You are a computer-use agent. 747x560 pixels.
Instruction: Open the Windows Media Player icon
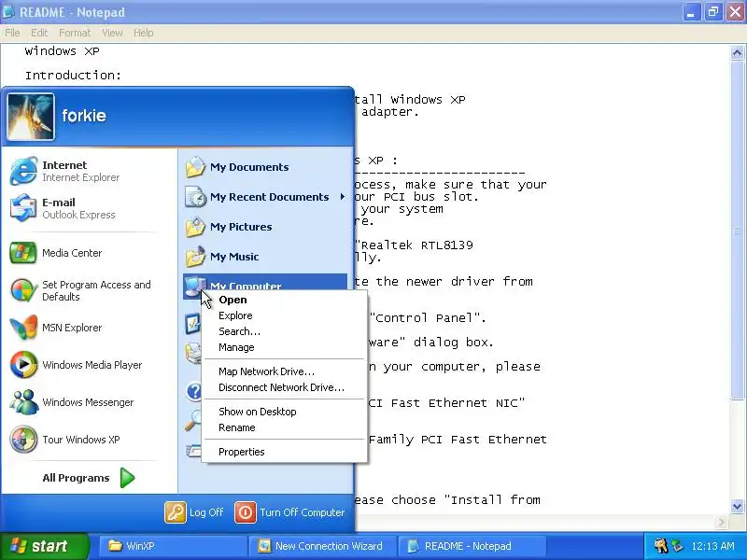tap(22, 365)
